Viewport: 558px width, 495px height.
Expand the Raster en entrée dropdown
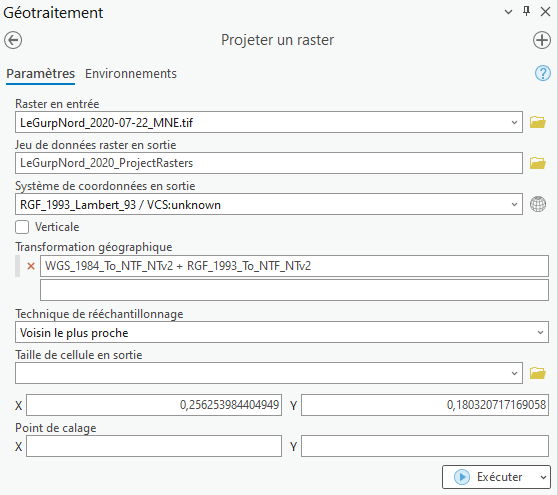pos(514,122)
